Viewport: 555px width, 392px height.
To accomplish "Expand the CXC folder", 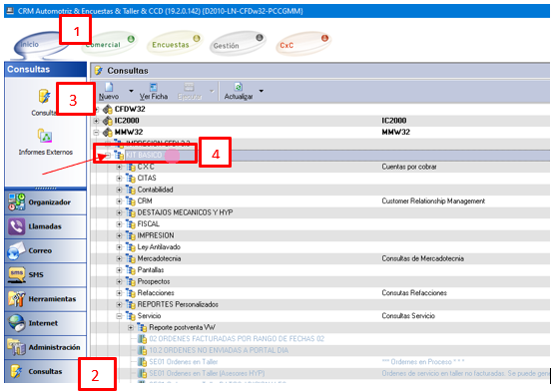I will click(119, 167).
